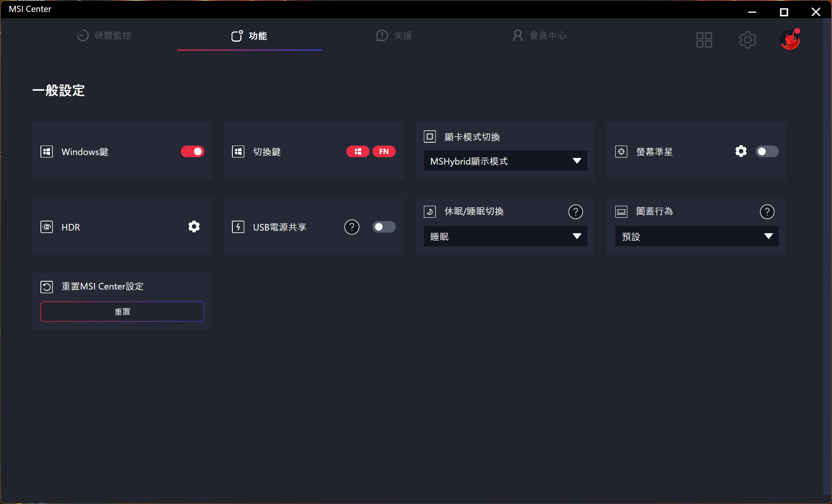Viewport: 832px width, 504px height.
Task: Open MSI Center settings gear in header
Action: click(x=747, y=40)
